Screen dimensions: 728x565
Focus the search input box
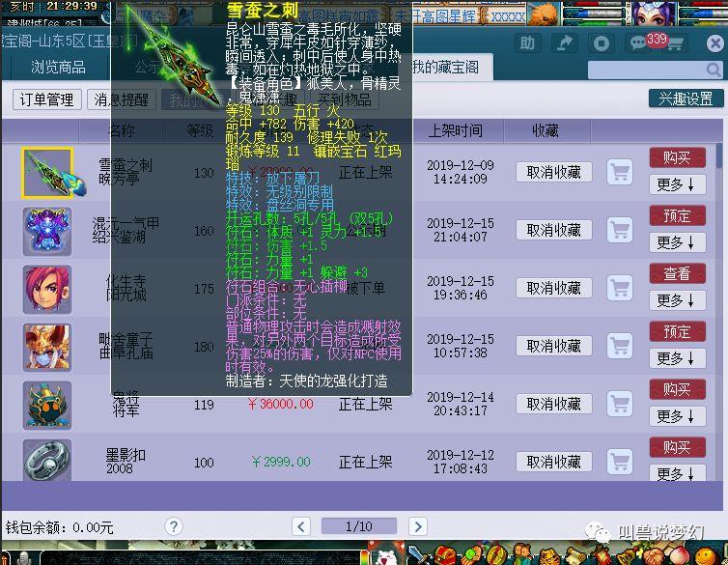(x=646, y=71)
